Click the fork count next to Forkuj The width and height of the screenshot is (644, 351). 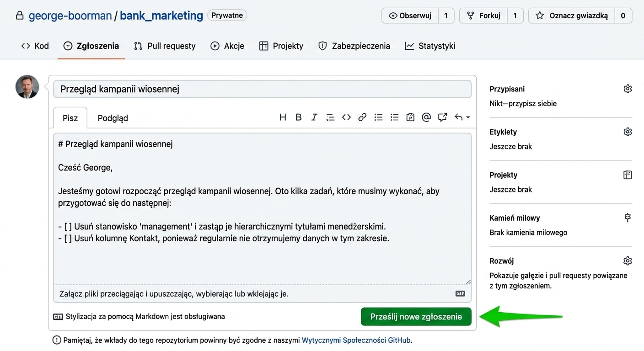pos(515,16)
